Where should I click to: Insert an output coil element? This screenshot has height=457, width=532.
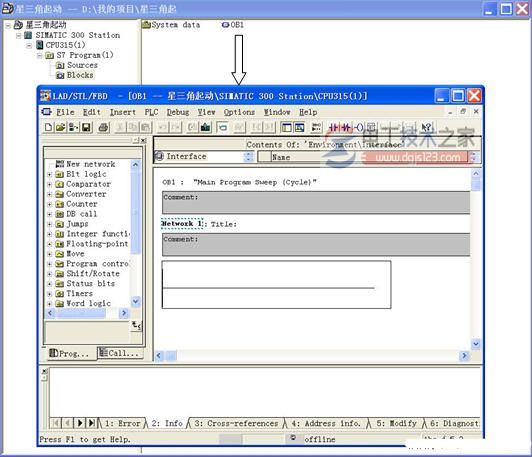pyautogui.click(x=359, y=128)
